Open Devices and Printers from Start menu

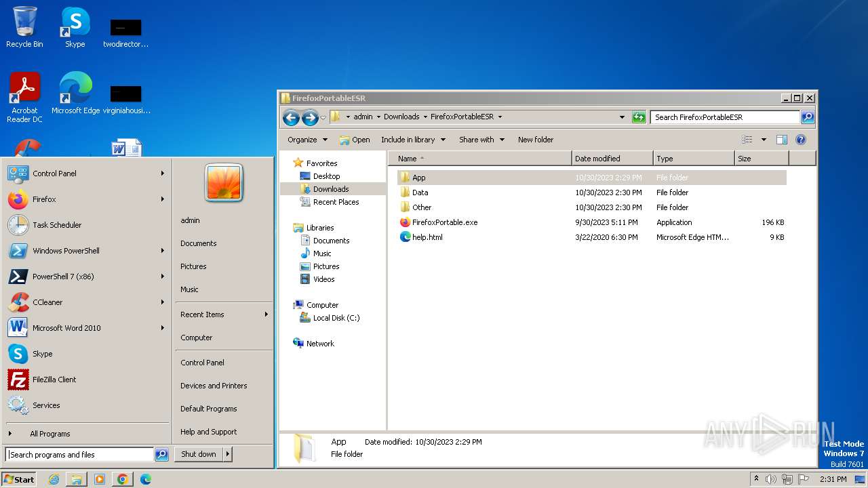coord(224,386)
